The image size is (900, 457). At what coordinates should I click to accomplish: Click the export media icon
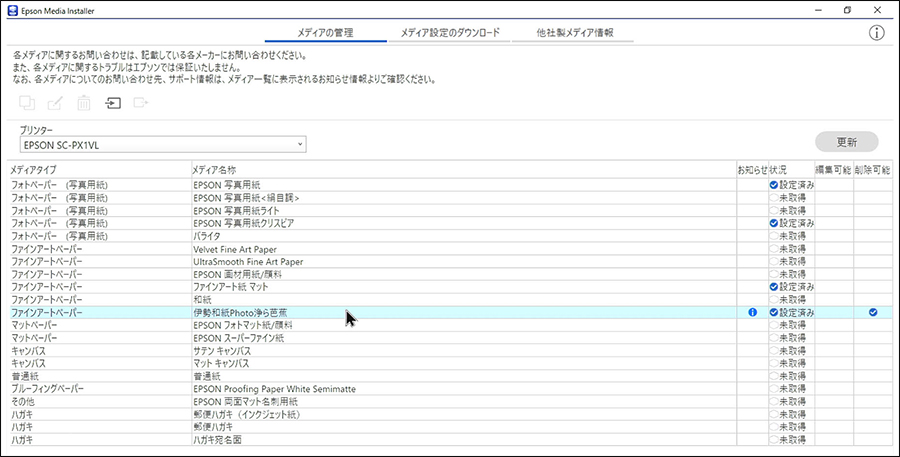[x=141, y=103]
